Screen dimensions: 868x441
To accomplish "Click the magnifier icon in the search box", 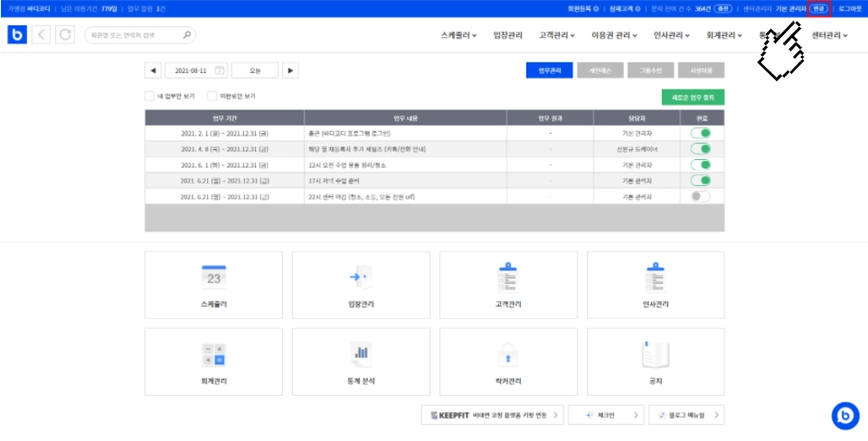I will tap(187, 35).
